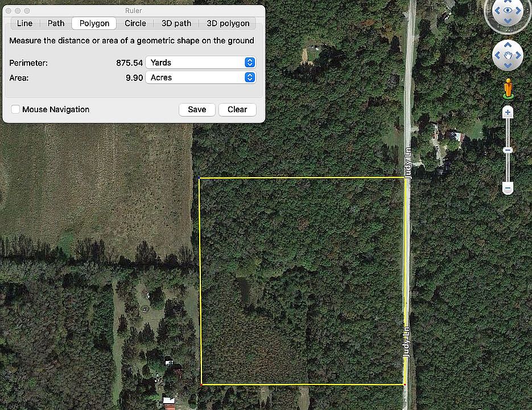
Task: Switch to the Path tab
Action: pos(56,23)
